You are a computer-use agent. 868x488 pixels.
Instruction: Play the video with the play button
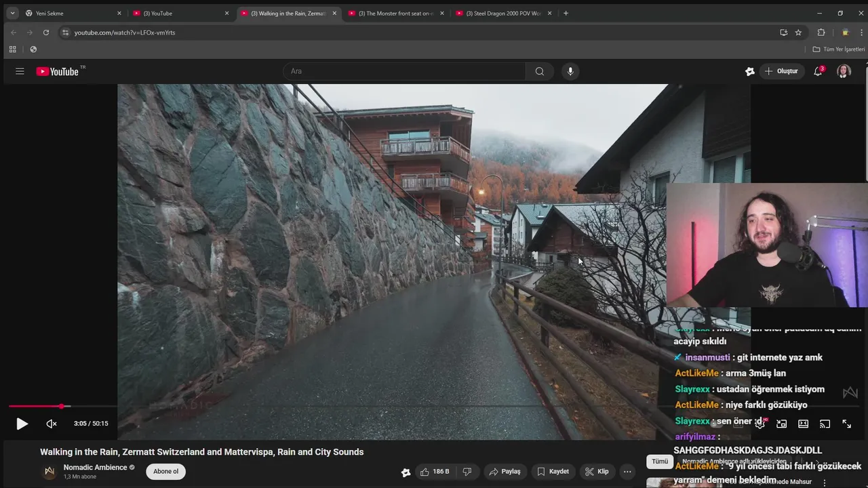tap(22, 424)
